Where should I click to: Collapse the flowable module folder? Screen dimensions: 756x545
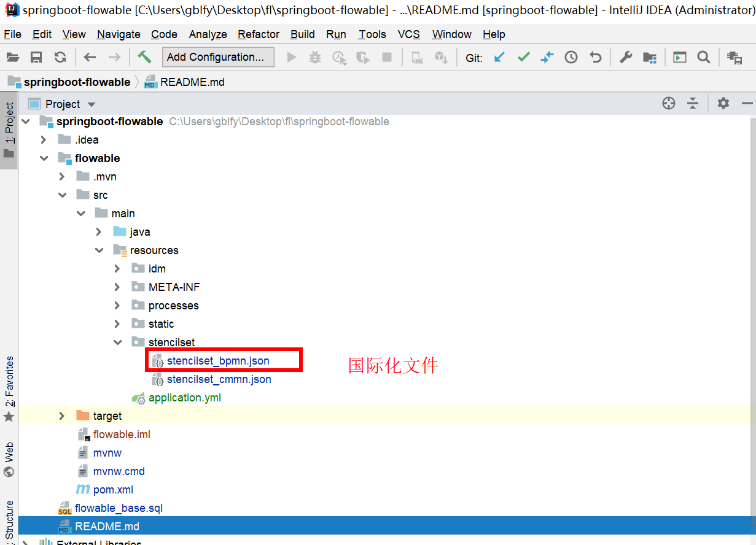[44, 158]
